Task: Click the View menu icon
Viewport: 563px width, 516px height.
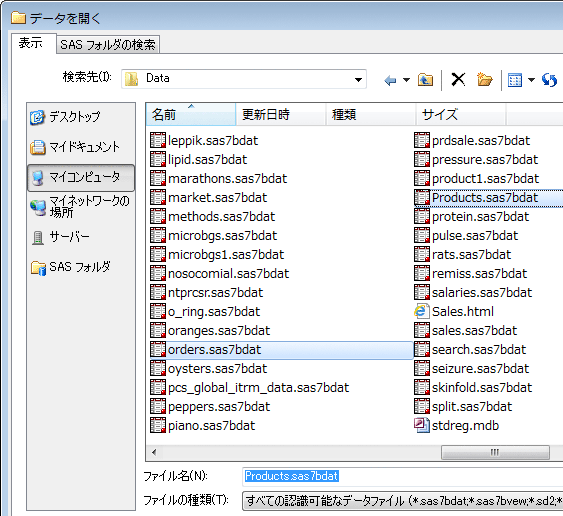Action: click(515, 80)
